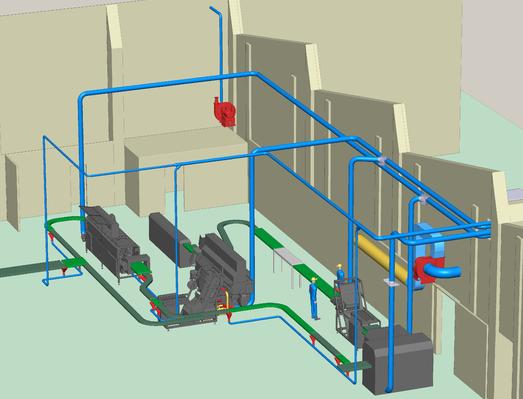Select the red blower beside the yellow pipe
The height and width of the screenshot is (399, 523).
tap(429, 270)
